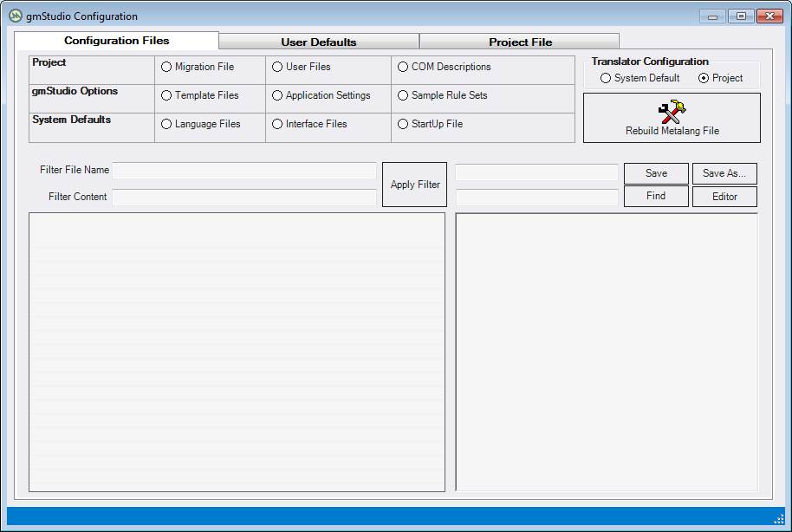Viewport: 792px width, 532px height.
Task: Click into the Filter Content text box
Action: pyautogui.click(x=243, y=198)
